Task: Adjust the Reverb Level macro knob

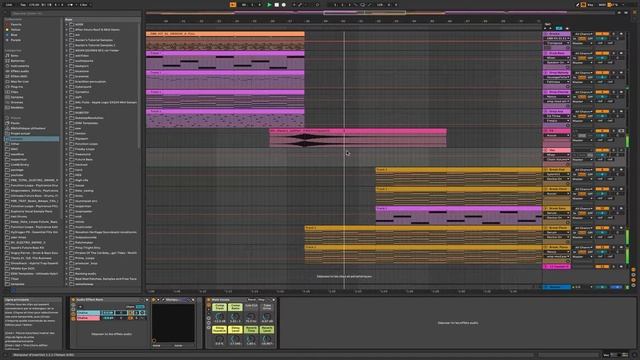Action: point(267,338)
